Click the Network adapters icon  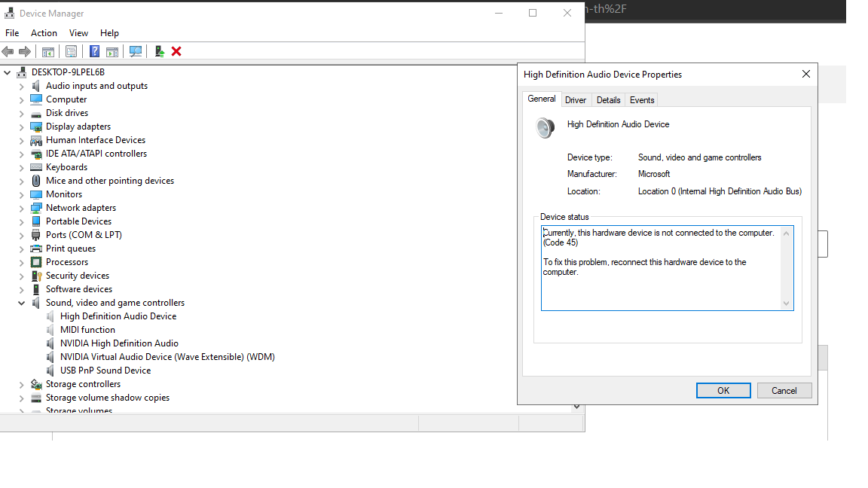[36, 208]
